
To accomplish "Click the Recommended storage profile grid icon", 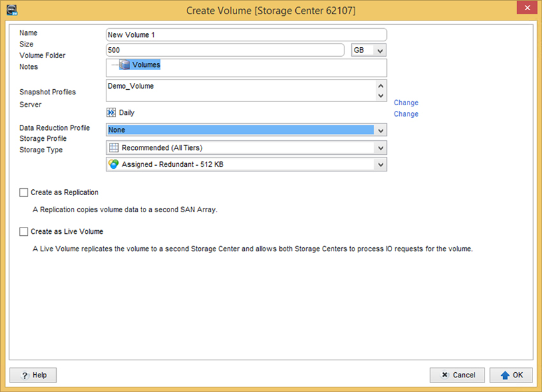I will [114, 148].
